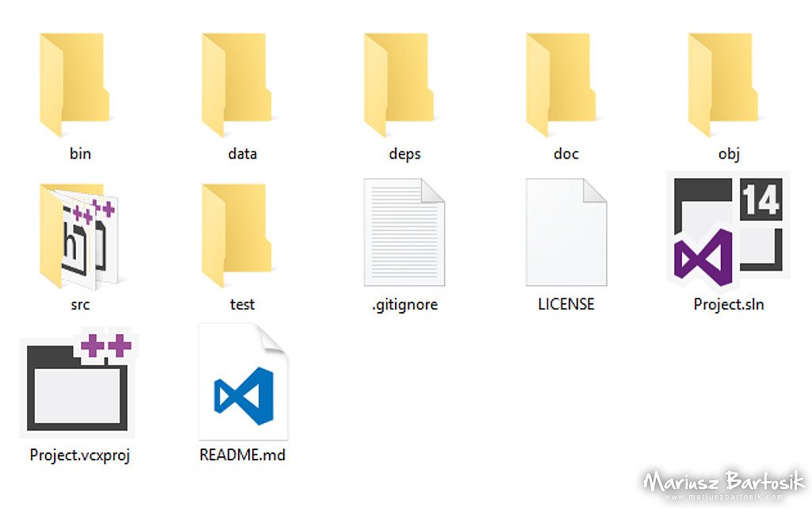Image resolution: width=812 pixels, height=508 pixels.
Task: Click the 'Project.sln' filename label
Action: (729, 304)
